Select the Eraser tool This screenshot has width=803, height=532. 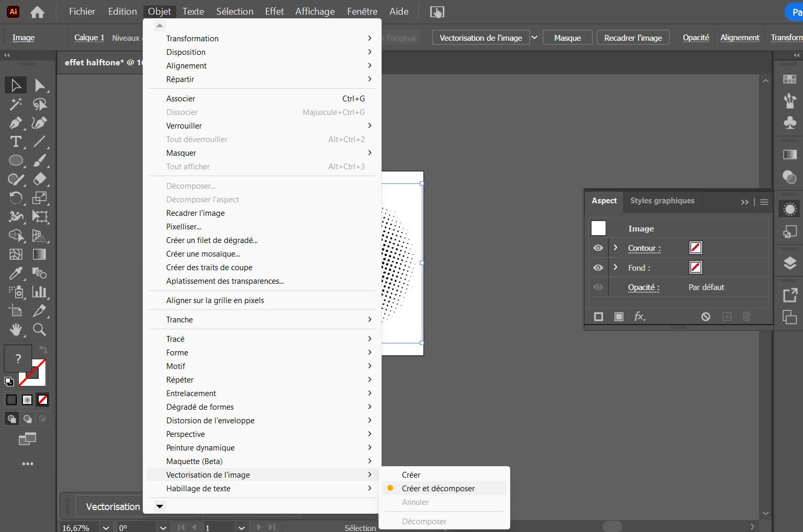tap(40, 179)
